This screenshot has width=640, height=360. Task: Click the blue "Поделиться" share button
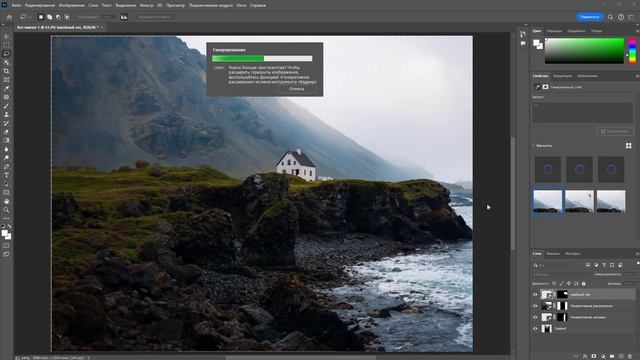[x=590, y=17]
